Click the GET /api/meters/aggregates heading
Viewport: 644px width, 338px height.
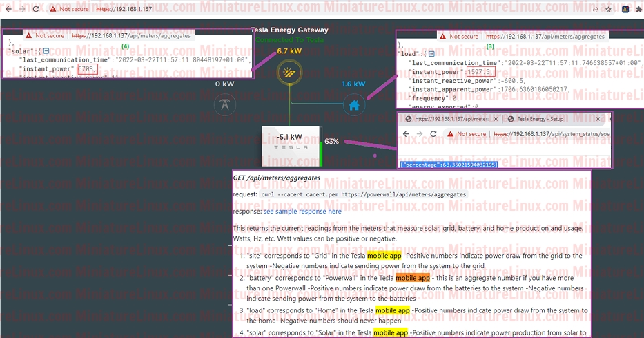coord(276,178)
